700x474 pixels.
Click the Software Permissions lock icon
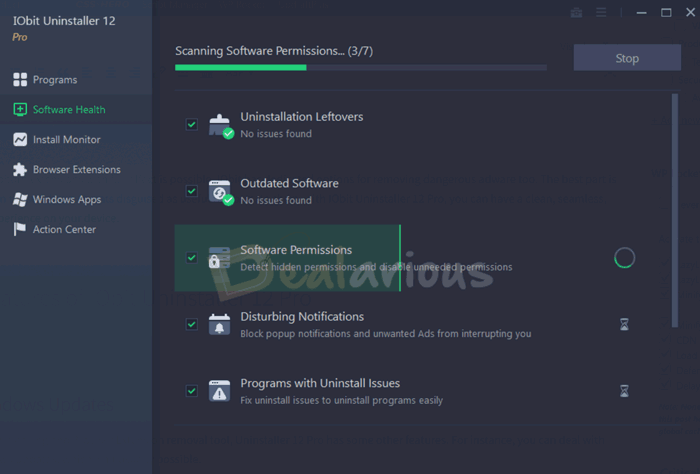pos(220,258)
